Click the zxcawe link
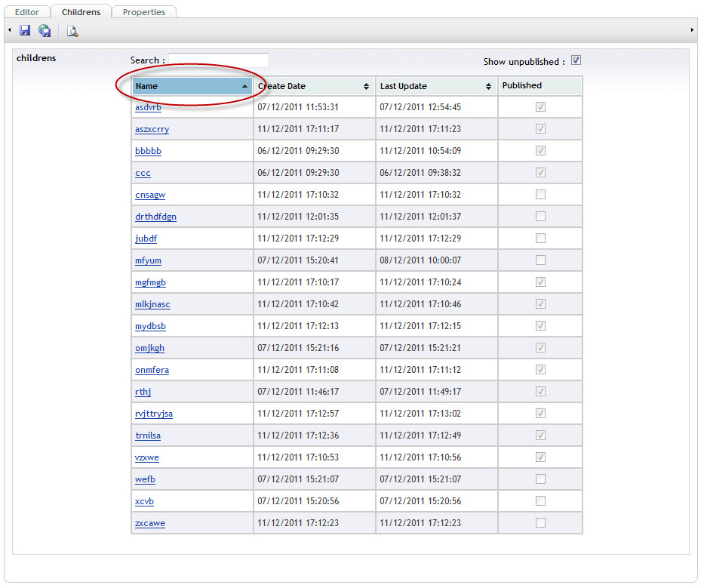The height and width of the screenshot is (588, 704). 150,523
